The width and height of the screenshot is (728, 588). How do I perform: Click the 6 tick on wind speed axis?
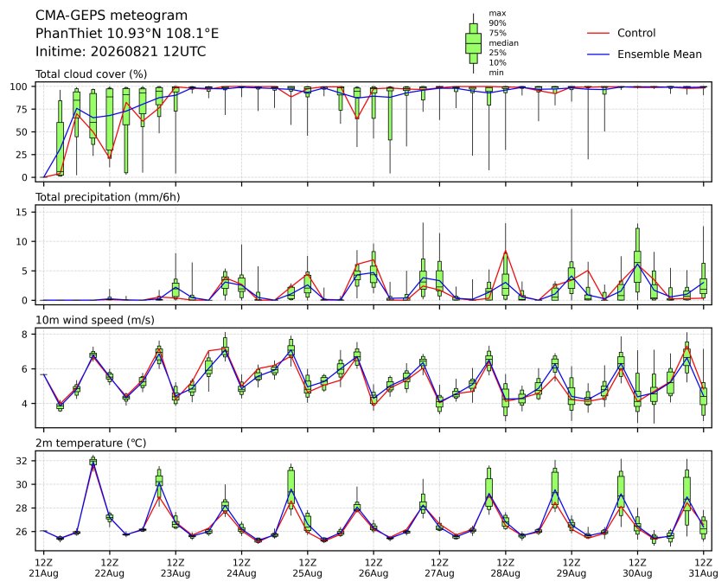click(x=26, y=368)
